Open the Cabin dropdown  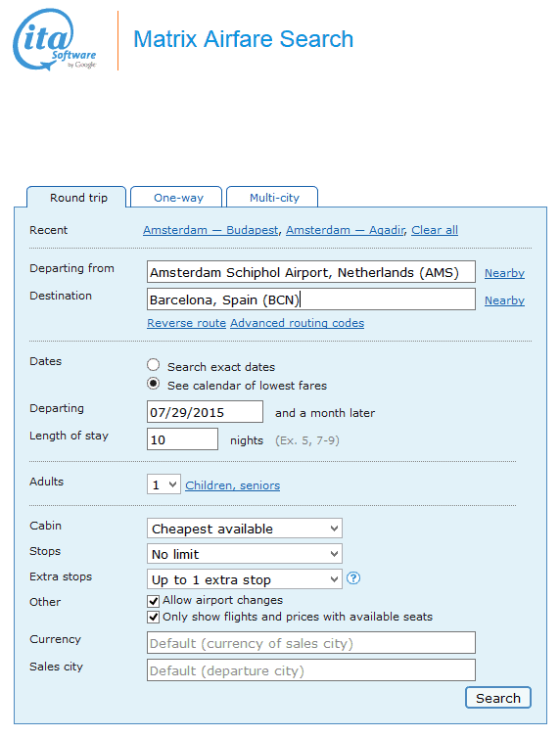245,529
